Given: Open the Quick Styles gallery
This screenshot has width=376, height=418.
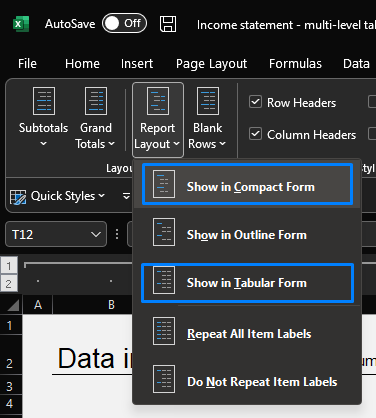Looking at the screenshot, I should pyautogui.click(x=58, y=196).
